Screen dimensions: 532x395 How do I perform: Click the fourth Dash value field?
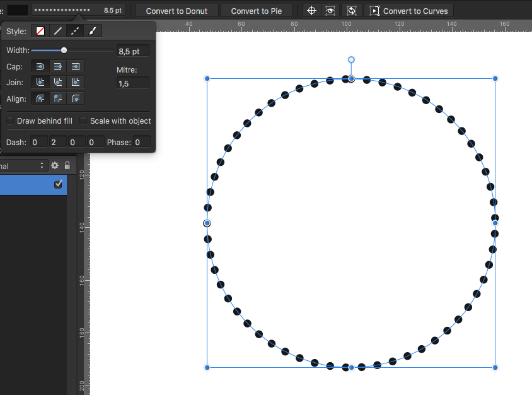(x=96, y=142)
